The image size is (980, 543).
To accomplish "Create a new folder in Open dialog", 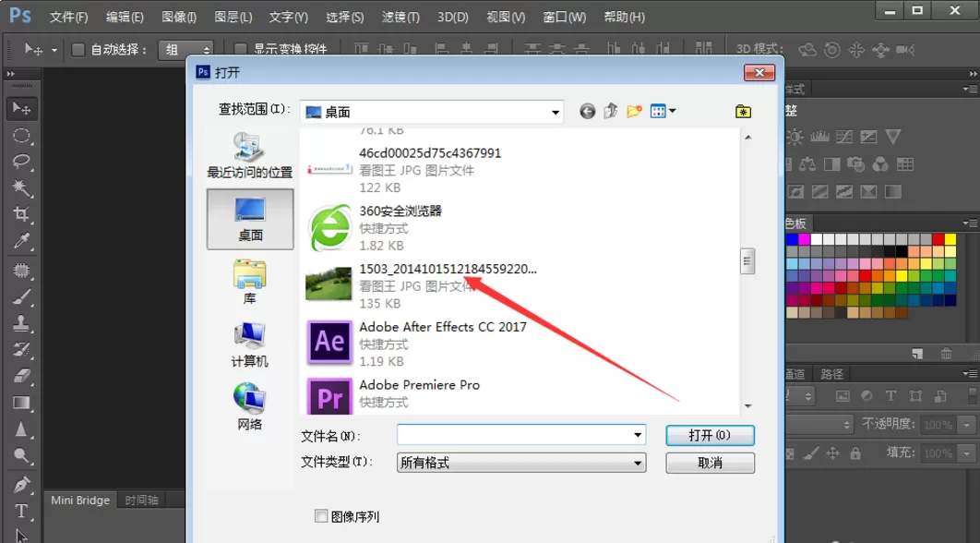I will pyautogui.click(x=634, y=112).
